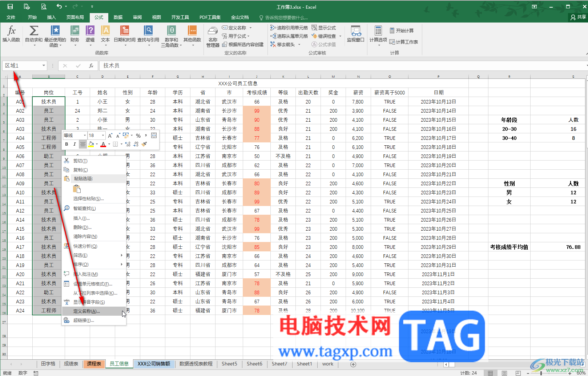Image resolution: width=588 pixels, height=376 pixels.
Task: Click Trace Dependents (追踪从属单元格)
Action: [289, 36]
